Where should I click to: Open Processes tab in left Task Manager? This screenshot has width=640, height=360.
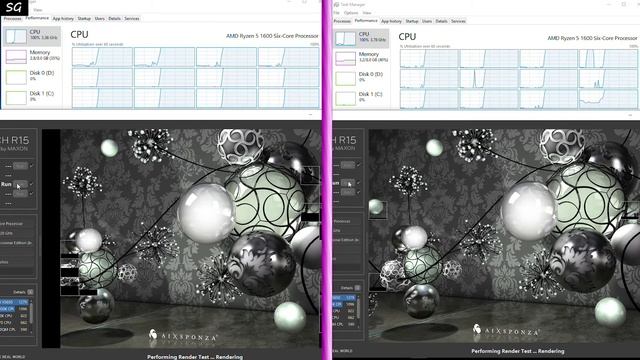[x=12, y=19]
